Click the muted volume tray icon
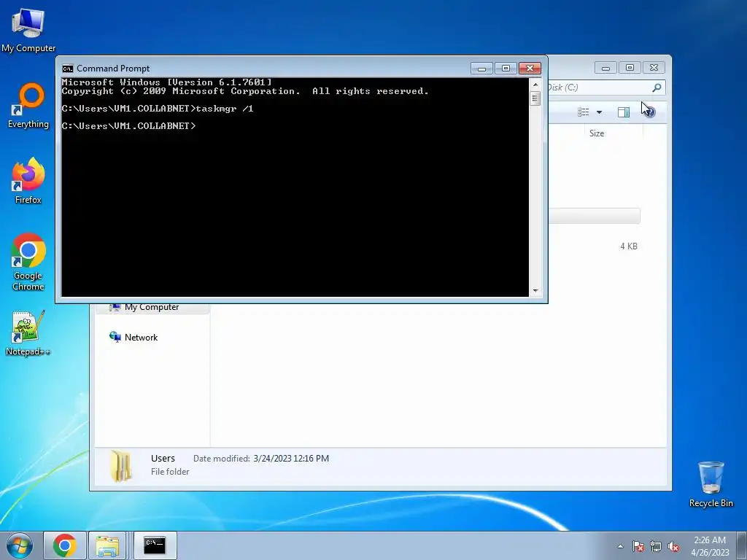 673,546
